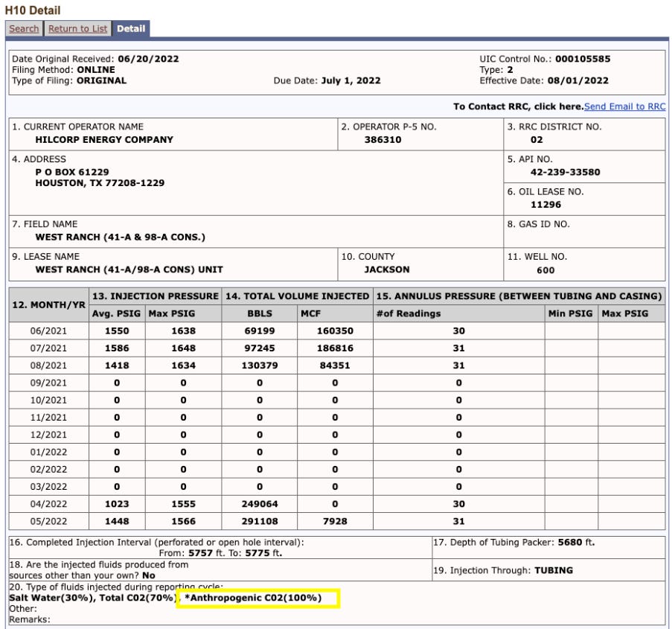The width and height of the screenshot is (672, 629).
Task: Click the Send Email to RRC link
Action: [x=624, y=106]
